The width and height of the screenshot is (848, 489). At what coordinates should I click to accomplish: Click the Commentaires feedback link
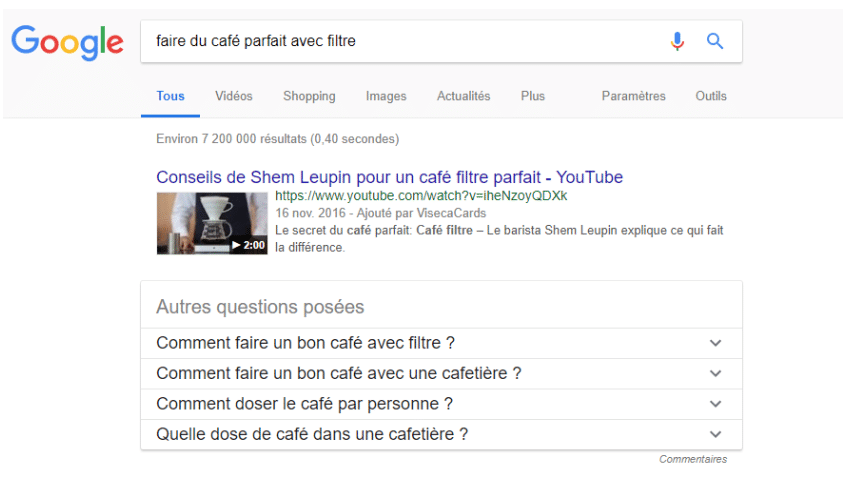(x=693, y=460)
